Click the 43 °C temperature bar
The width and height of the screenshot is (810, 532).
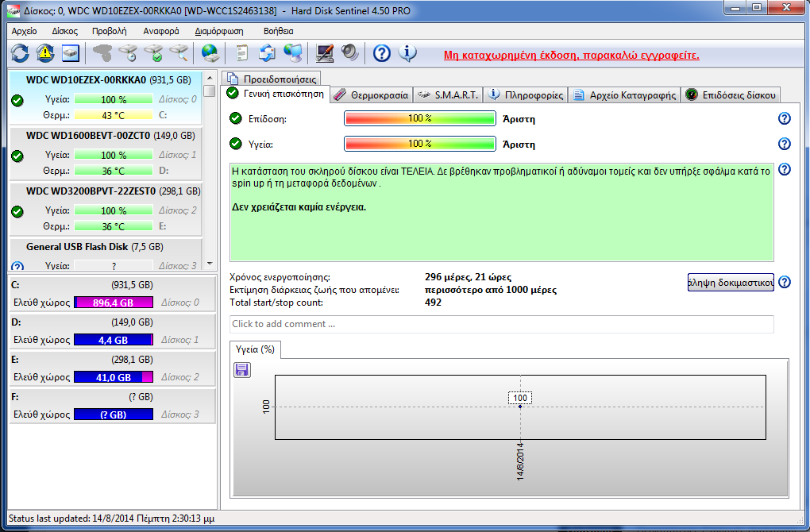(x=113, y=115)
